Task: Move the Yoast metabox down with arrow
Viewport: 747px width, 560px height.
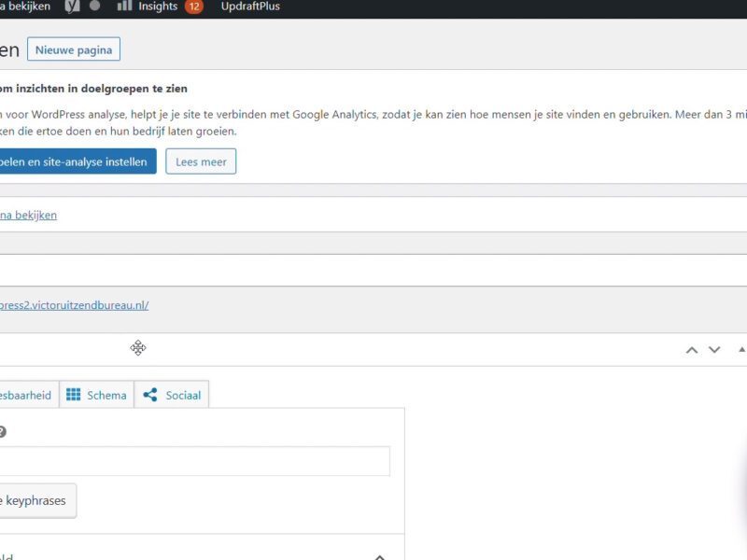Action: click(714, 350)
